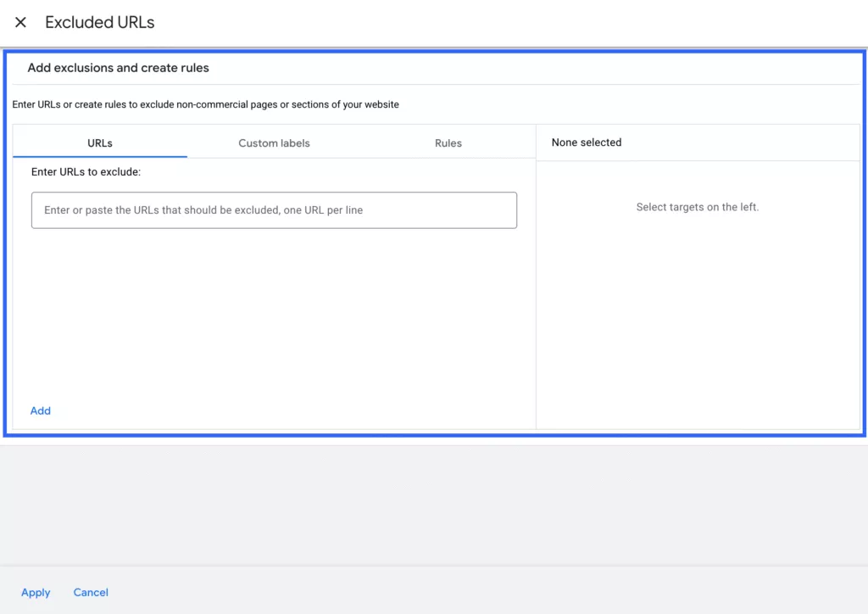The width and height of the screenshot is (868, 614).
Task: Focus the excluded URLs text box
Action: point(274,210)
